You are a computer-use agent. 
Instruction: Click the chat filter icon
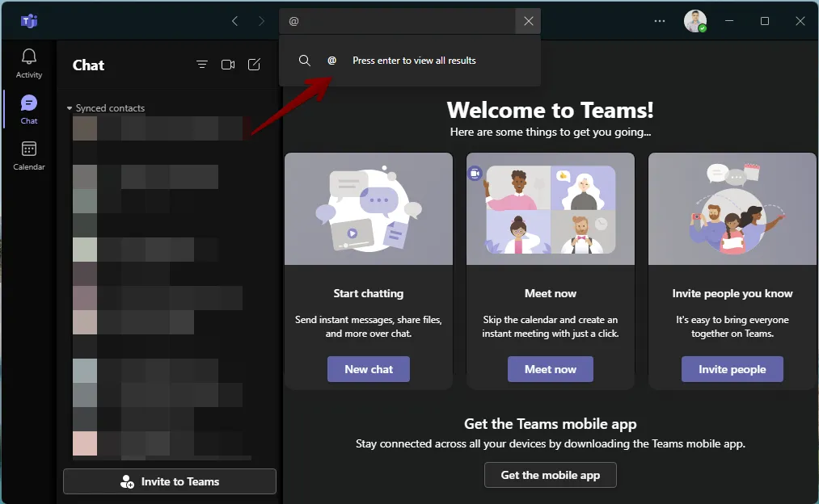pos(201,64)
